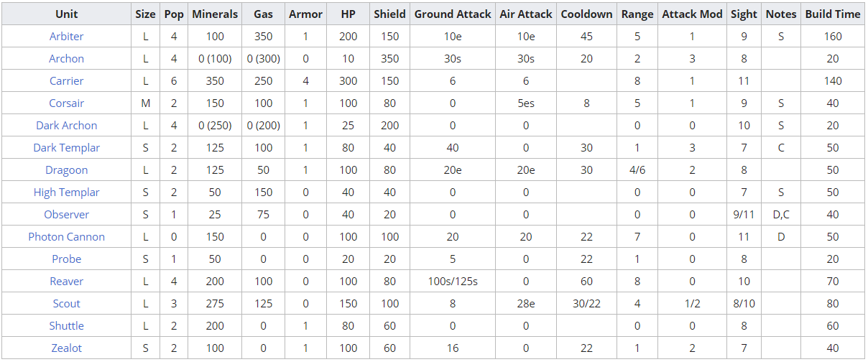This screenshot has width=868, height=362.
Task: Click the Shuttle unit link
Action: coord(66,326)
